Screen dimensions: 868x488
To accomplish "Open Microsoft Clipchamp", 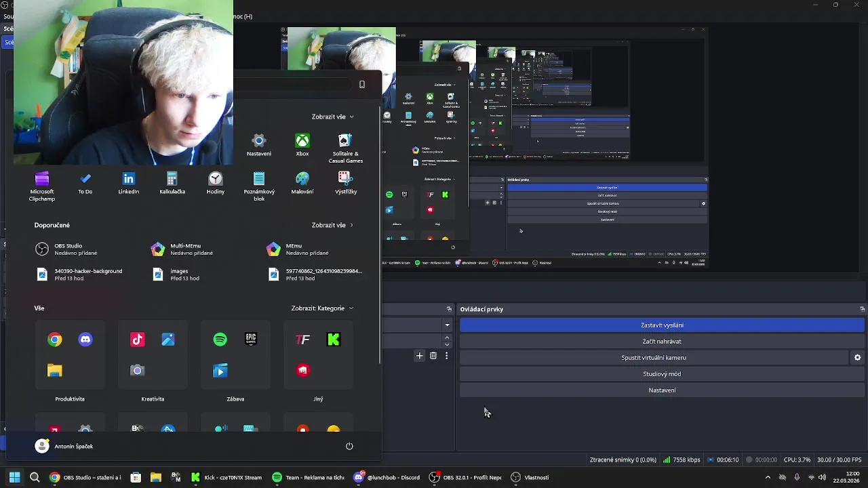I will pos(42,186).
